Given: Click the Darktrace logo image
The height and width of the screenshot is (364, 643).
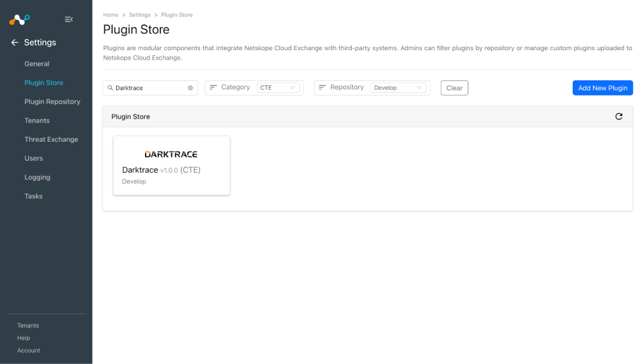Looking at the screenshot, I should 171,154.
